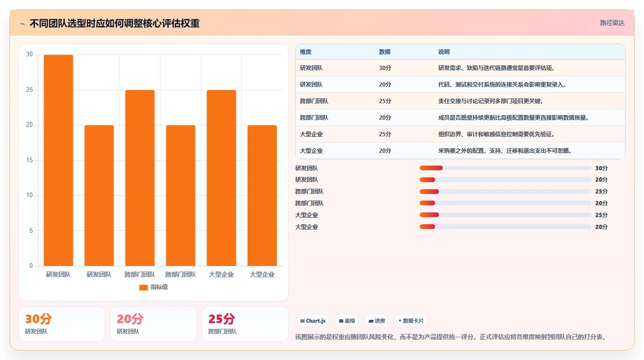Open the 30分 研发团队 data card

62,324
